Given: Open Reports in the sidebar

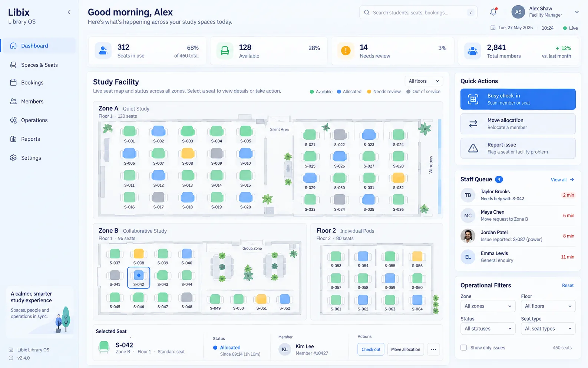Looking at the screenshot, I should (x=39, y=139).
